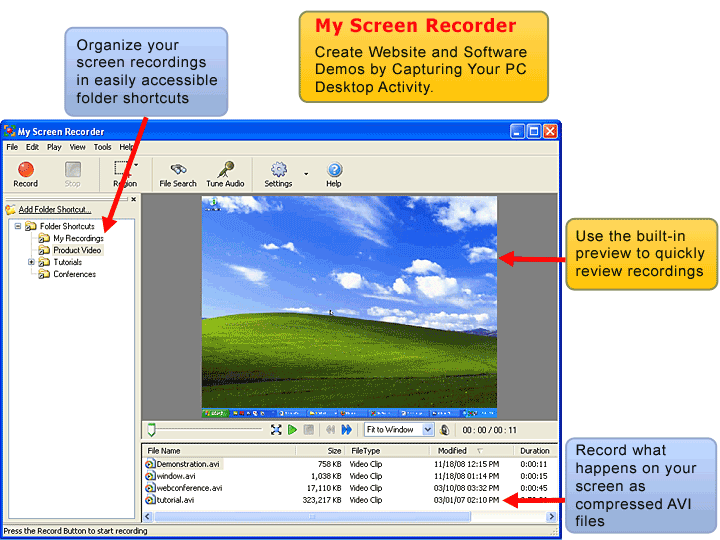The image size is (720, 540).
Task: Click the Add Folder Shortcut link
Action: (x=55, y=209)
